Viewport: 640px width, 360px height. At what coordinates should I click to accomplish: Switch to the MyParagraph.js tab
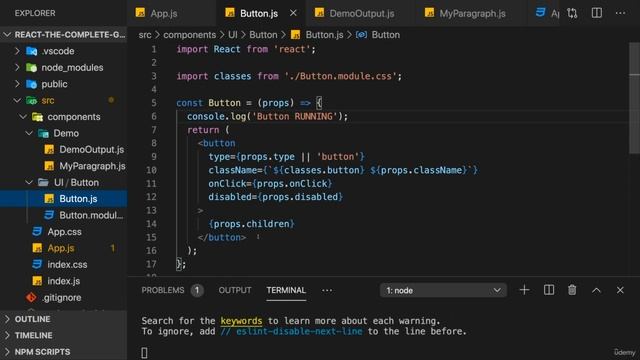click(x=465, y=13)
